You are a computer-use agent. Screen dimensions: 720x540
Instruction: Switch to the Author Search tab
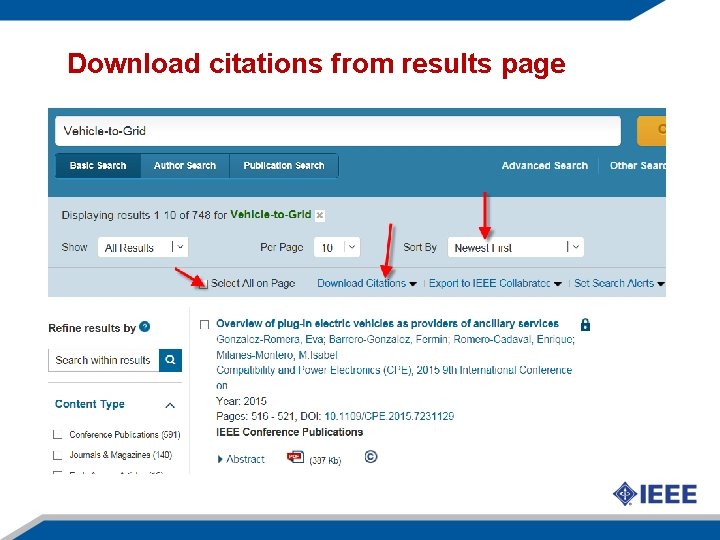pyautogui.click(x=185, y=165)
